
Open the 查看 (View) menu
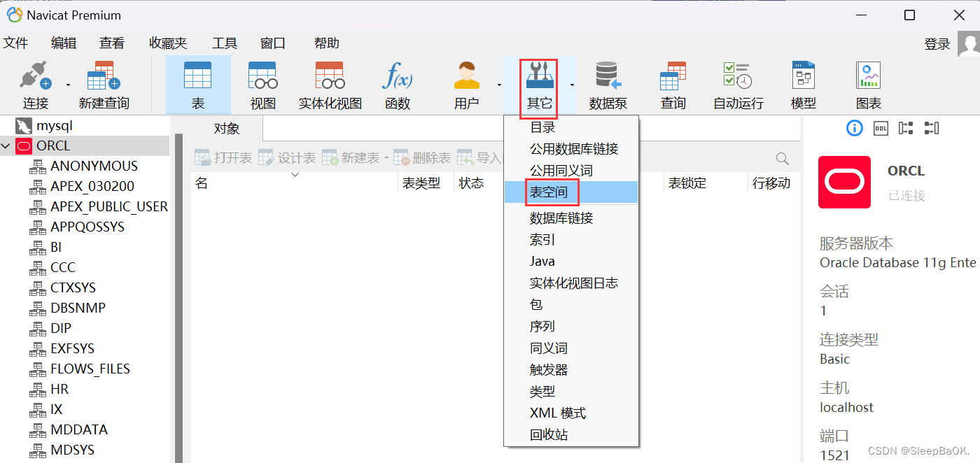point(112,43)
